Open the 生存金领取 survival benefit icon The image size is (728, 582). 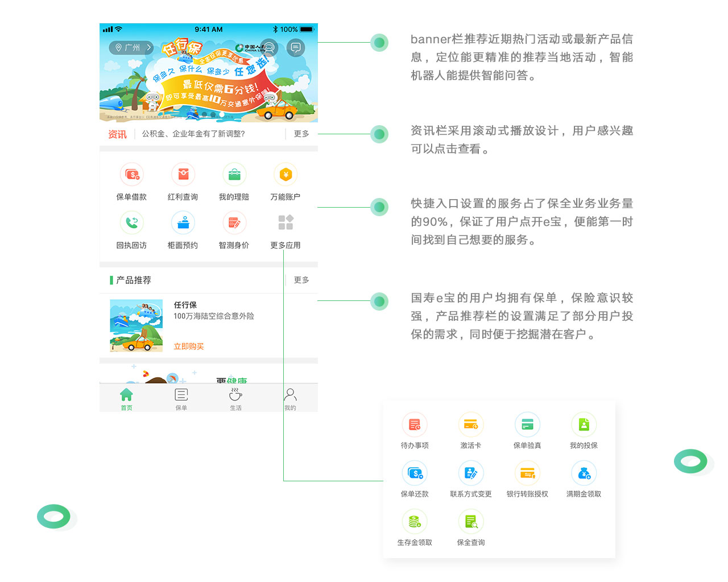pyautogui.click(x=415, y=521)
